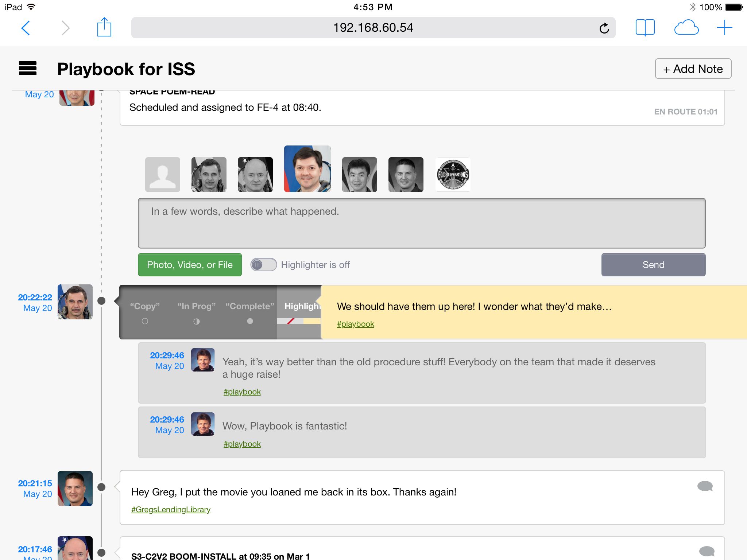Click the 20:22:22 timeline marker dot

pyautogui.click(x=102, y=301)
